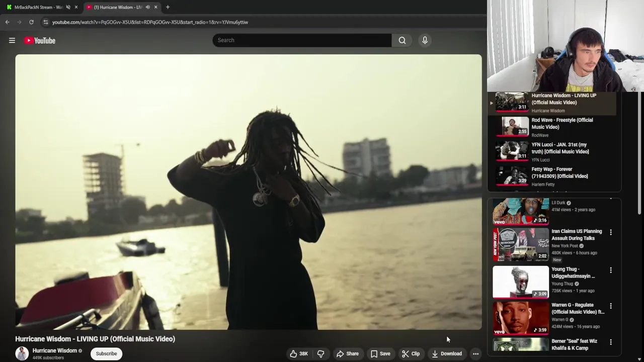Open the YouTube hamburger guide menu
Screen dimensions: 644x362
tap(12, 41)
